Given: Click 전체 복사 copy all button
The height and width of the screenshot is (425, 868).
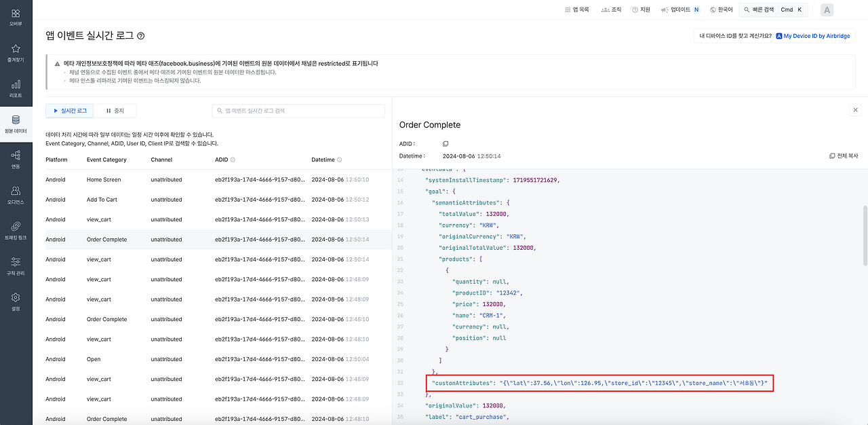Looking at the screenshot, I should click(844, 156).
